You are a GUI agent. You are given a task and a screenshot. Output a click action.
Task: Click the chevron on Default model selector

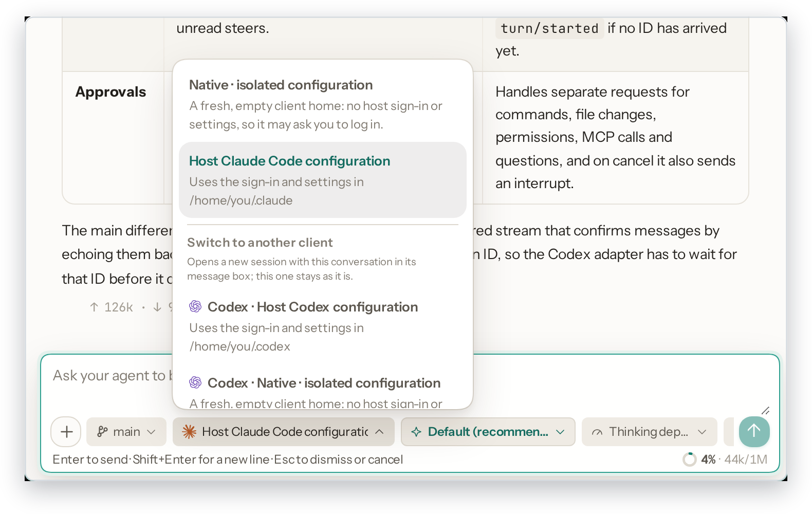click(x=560, y=432)
